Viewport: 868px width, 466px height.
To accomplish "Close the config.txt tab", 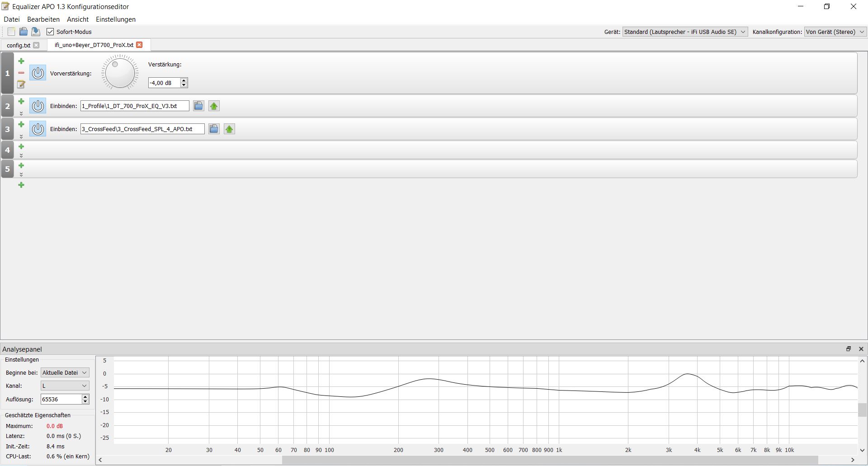I will pos(36,45).
